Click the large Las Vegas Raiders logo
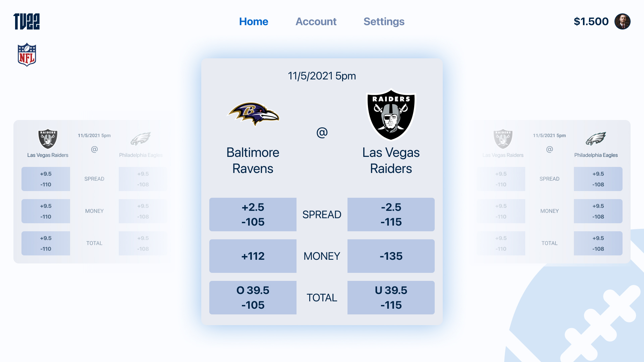Screen dimensions: 644x362 [x=391, y=115]
